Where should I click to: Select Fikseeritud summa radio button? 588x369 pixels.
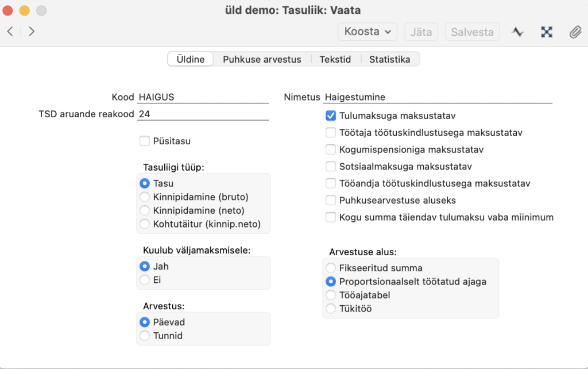pyautogui.click(x=331, y=268)
